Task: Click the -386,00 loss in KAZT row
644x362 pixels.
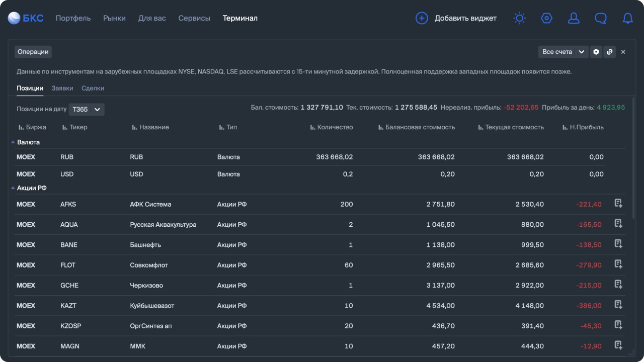Action: pos(589,305)
